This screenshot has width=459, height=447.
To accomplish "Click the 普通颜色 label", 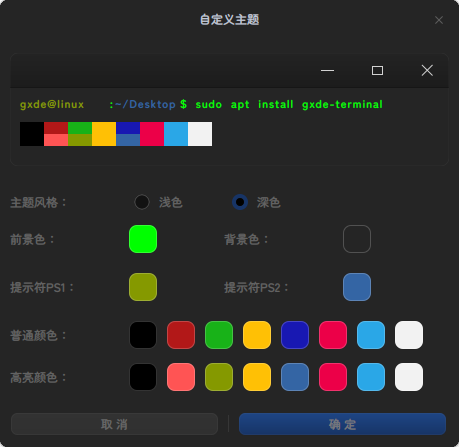I will pyautogui.click(x=38, y=335).
